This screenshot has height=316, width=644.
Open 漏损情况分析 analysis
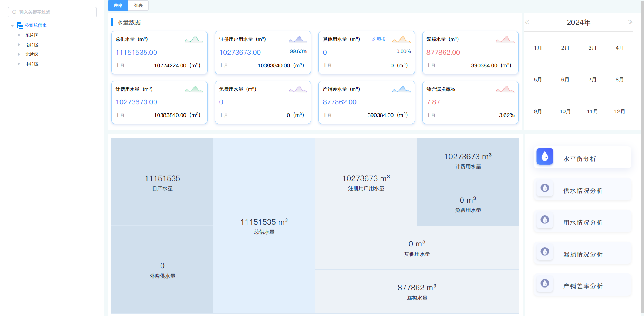[583, 254]
